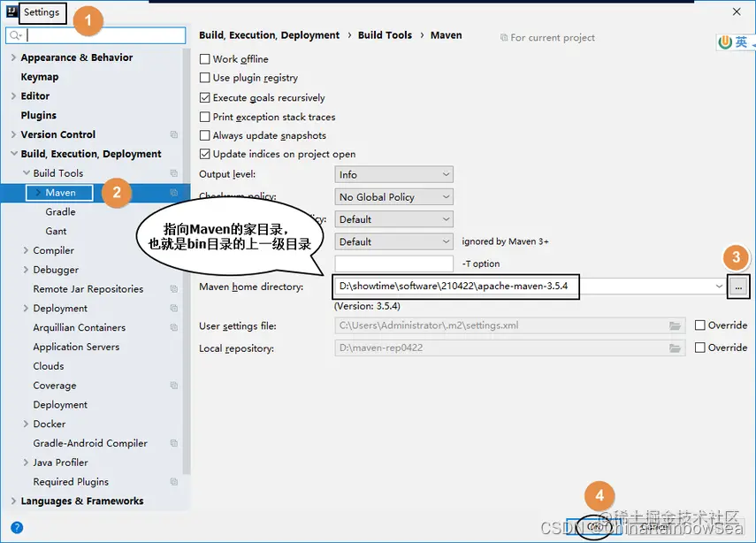Image resolution: width=756 pixels, height=543 pixels.
Task: Expand the Editor section
Action: click(13, 96)
